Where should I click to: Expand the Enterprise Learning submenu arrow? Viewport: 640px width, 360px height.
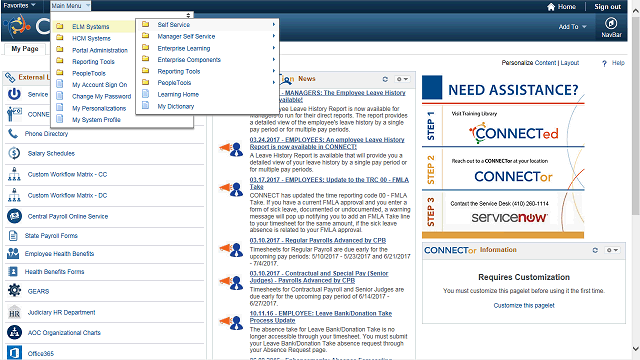(x=274, y=48)
